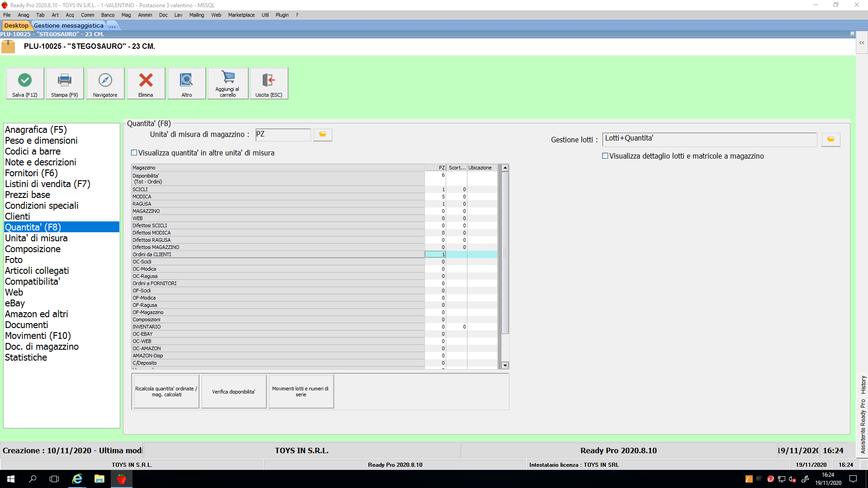
Task: Click the Altro magnifier icon
Action: (x=186, y=80)
